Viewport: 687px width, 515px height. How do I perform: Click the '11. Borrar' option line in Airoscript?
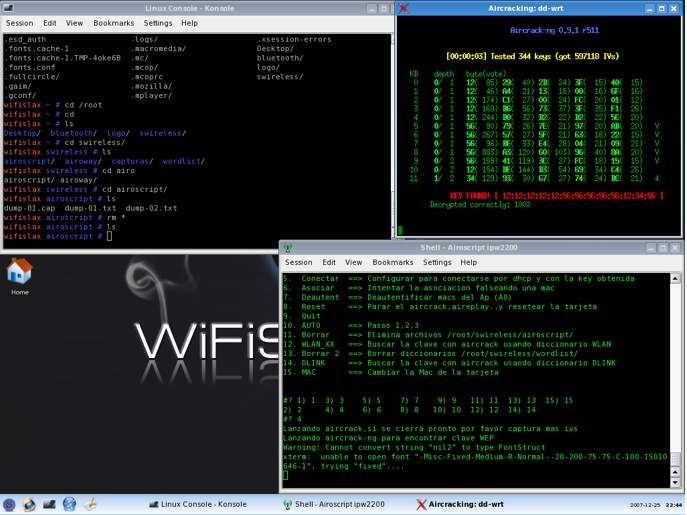point(428,335)
